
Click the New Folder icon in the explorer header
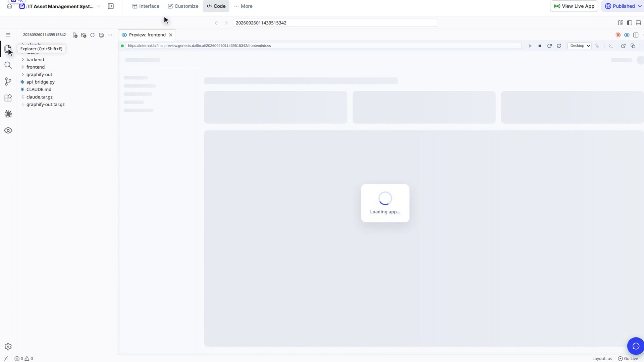(84, 35)
